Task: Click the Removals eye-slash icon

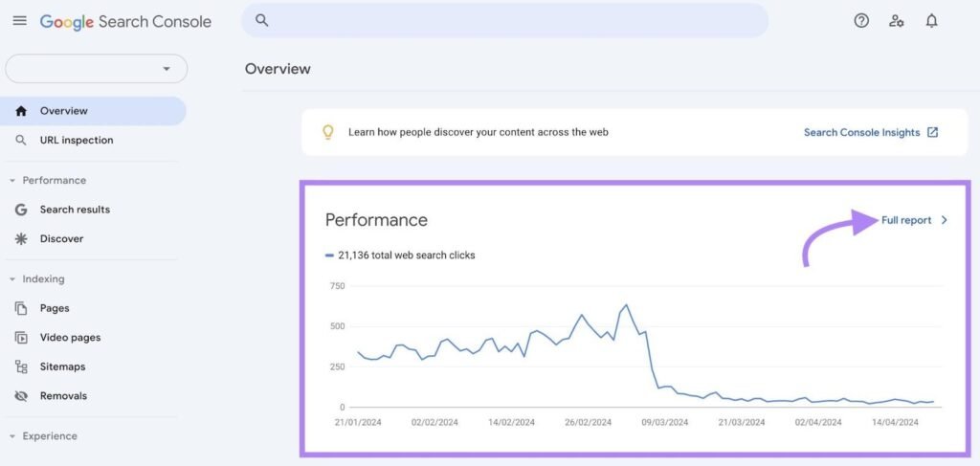Action: (21, 396)
